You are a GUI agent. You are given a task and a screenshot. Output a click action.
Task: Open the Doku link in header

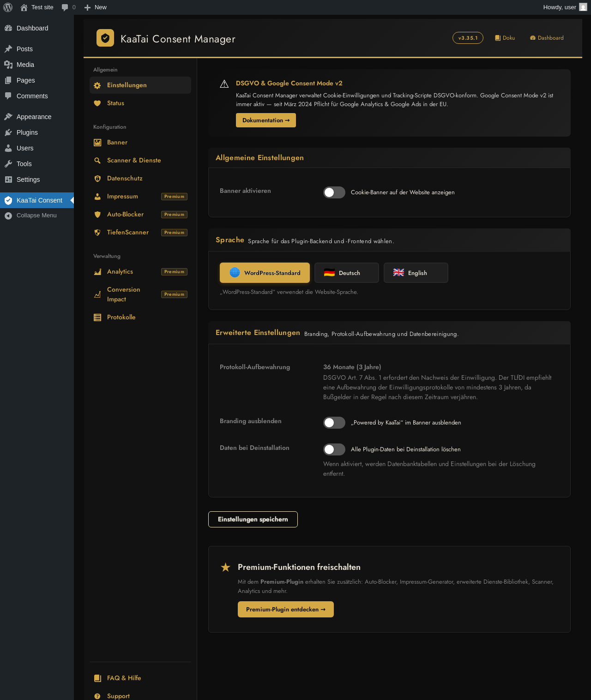(505, 38)
